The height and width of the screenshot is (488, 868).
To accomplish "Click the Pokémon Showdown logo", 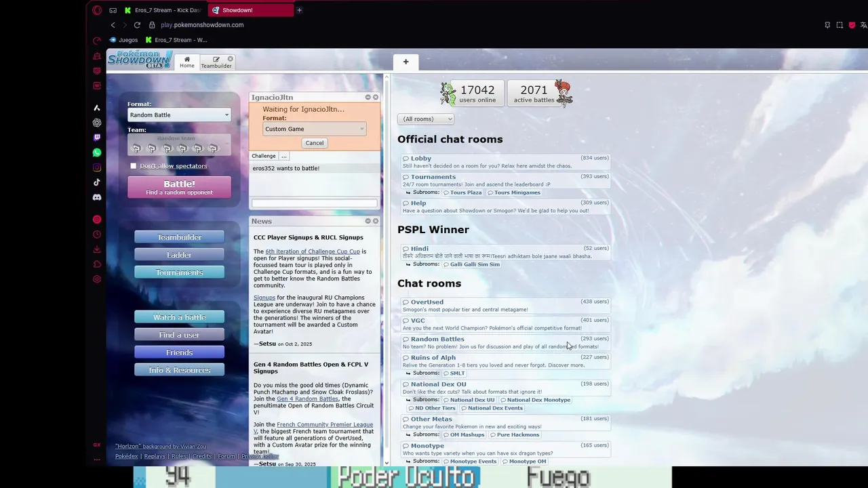I will click(x=140, y=59).
